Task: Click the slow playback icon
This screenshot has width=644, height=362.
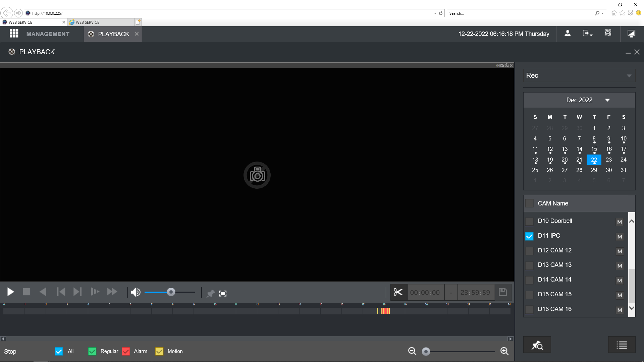Action: point(95,292)
